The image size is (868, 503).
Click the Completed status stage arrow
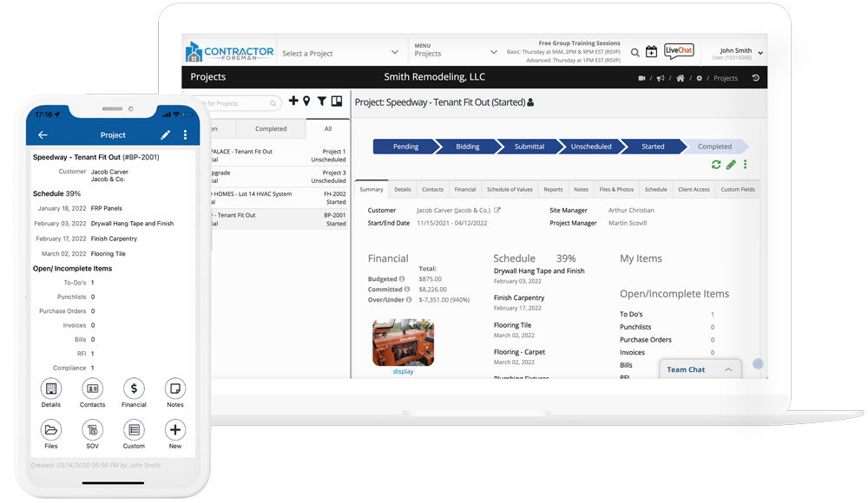point(714,147)
